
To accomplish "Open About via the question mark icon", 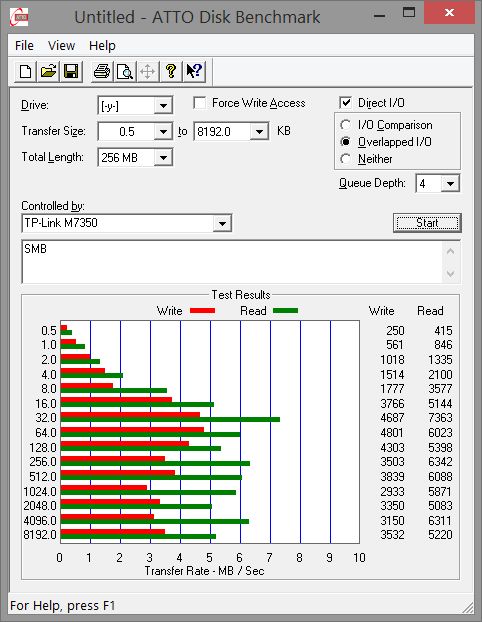I will tap(171, 72).
